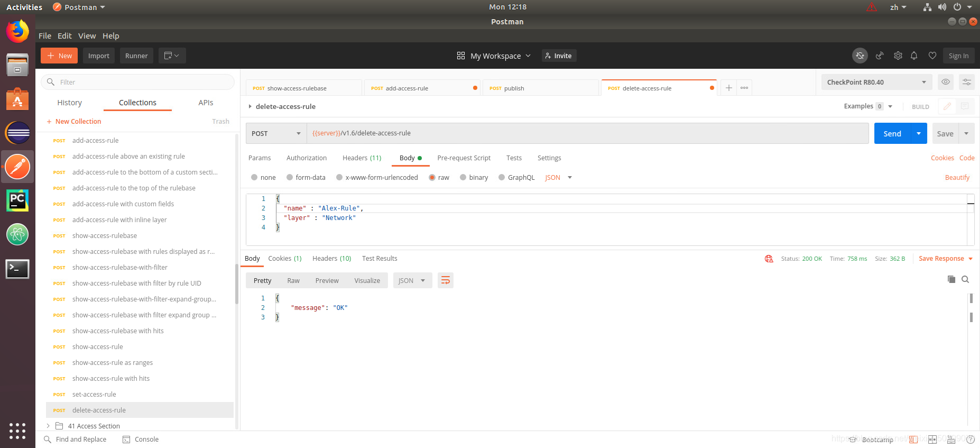Open the comments icon next to build mode
980x448 pixels.
pyautogui.click(x=965, y=106)
